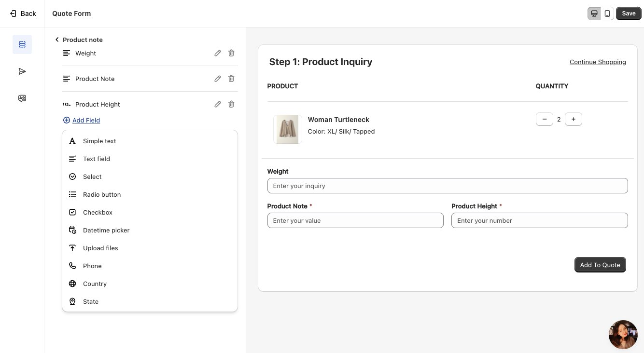Toggle the Add Field dropdown list

click(86, 120)
